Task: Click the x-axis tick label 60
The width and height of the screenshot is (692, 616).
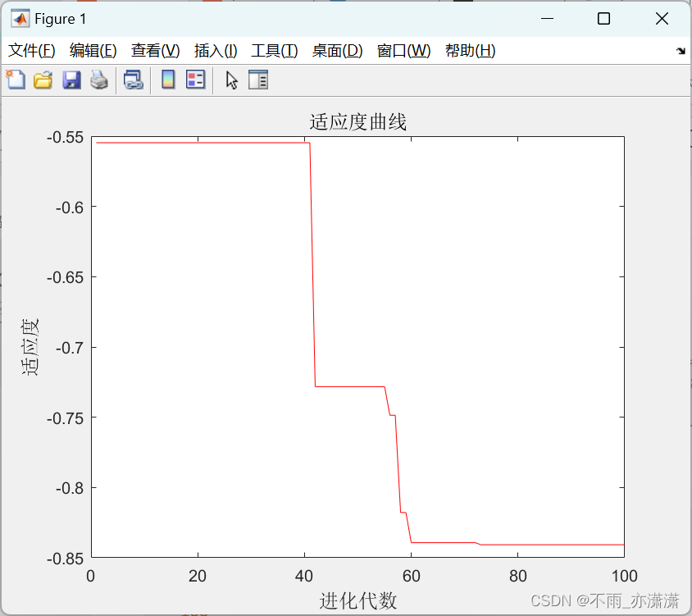Action: pos(411,576)
